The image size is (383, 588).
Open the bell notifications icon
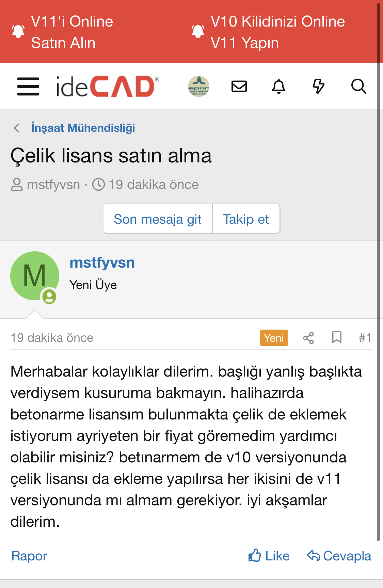[278, 86]
